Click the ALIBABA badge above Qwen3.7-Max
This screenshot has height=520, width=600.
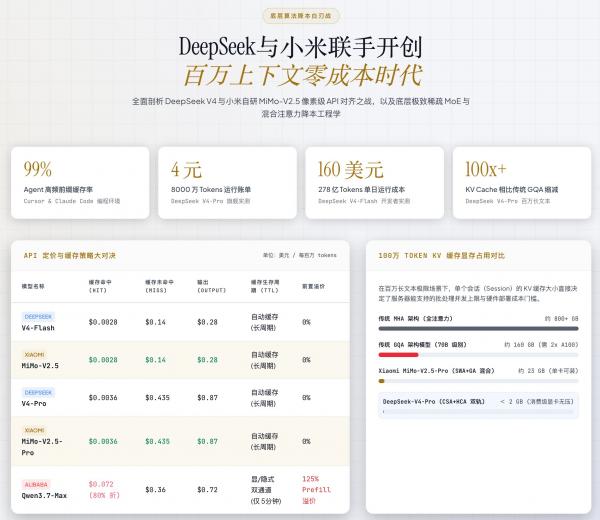(x=36, y=485)
